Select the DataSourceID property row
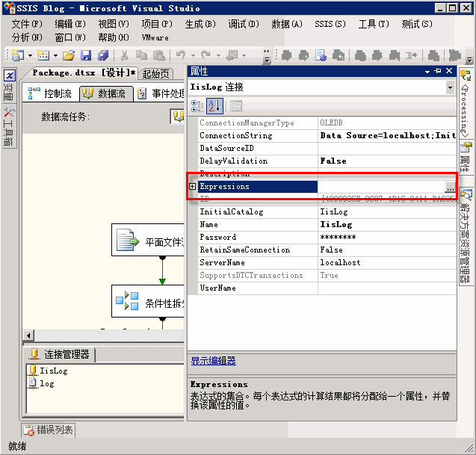This screenshot has height=455, width=476. [327, 149]
